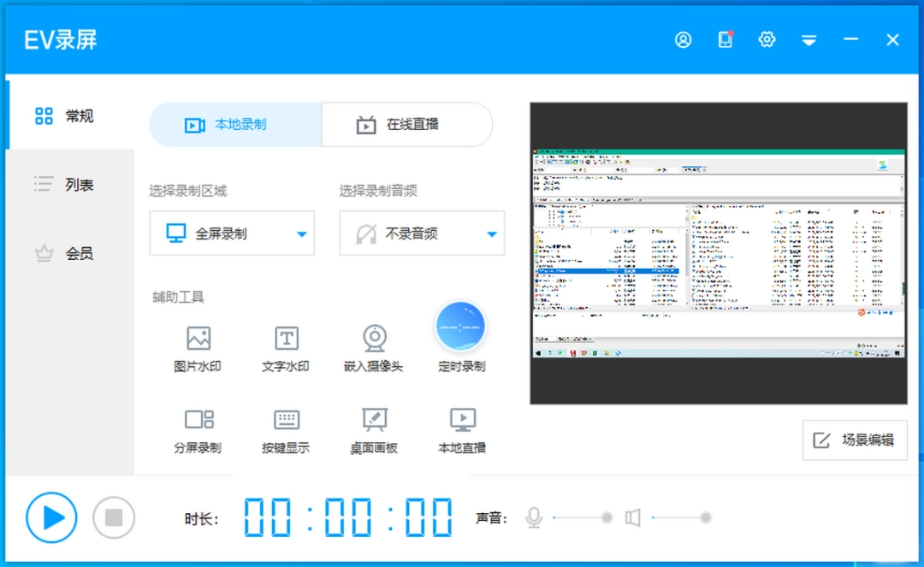Mute the speaker output

[633, 517]
